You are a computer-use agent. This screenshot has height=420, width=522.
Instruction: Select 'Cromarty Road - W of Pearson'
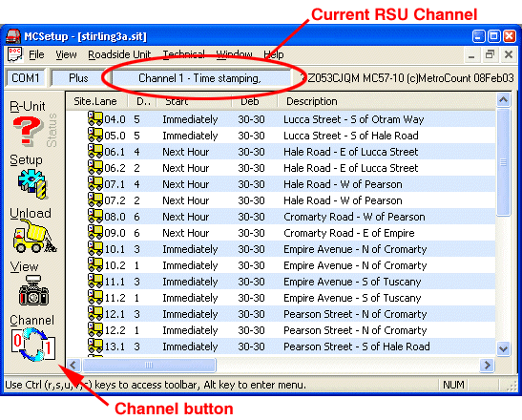click(354, 217)
